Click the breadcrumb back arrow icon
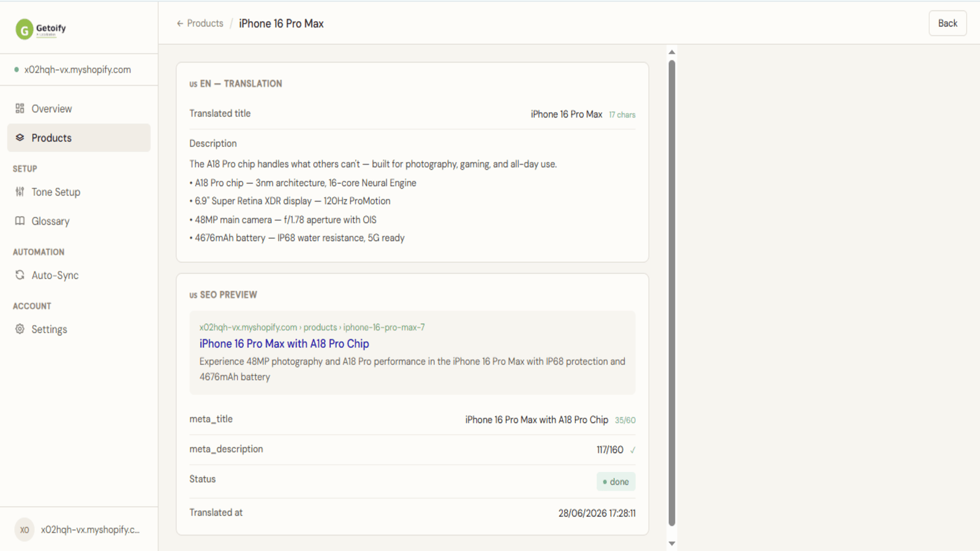The image size is (980, 551). 180,23
